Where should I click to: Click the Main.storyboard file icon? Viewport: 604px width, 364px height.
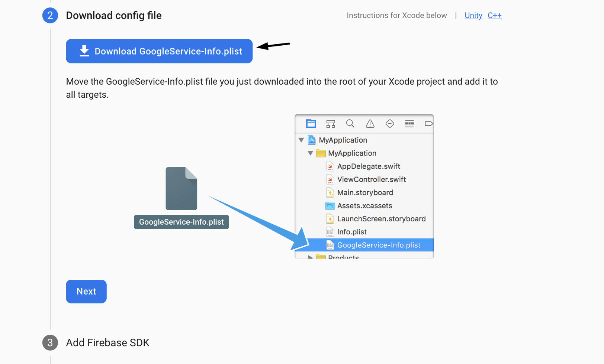click(x=330, y=192)
